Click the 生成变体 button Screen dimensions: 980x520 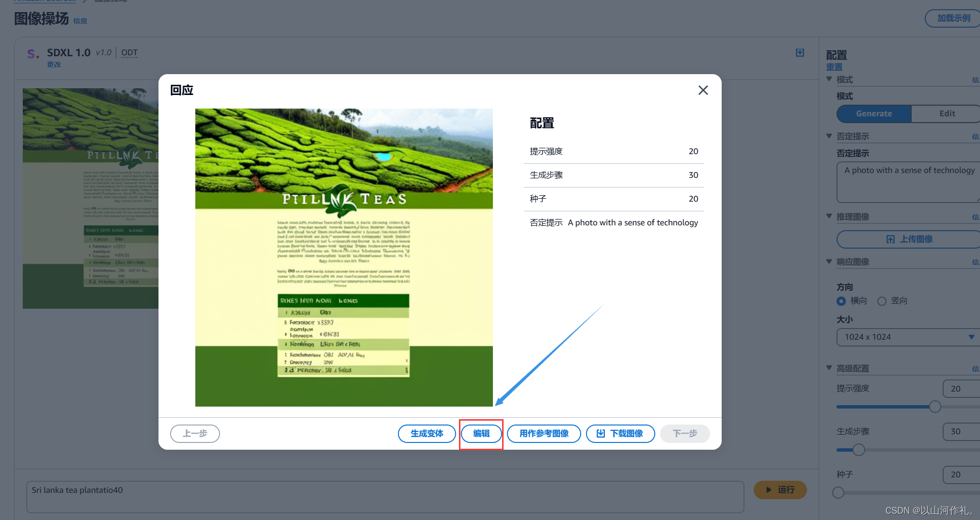pos(427,434)
